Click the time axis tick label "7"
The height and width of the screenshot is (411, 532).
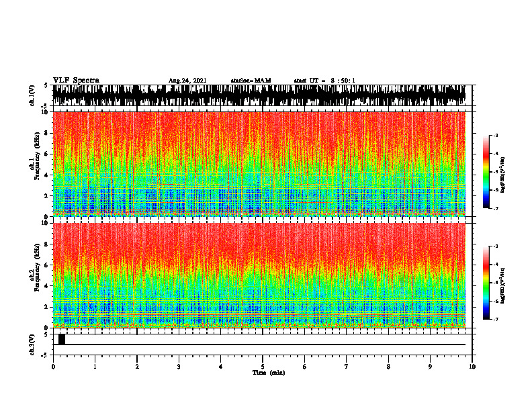pyautogui.click(x=347, y=367)
